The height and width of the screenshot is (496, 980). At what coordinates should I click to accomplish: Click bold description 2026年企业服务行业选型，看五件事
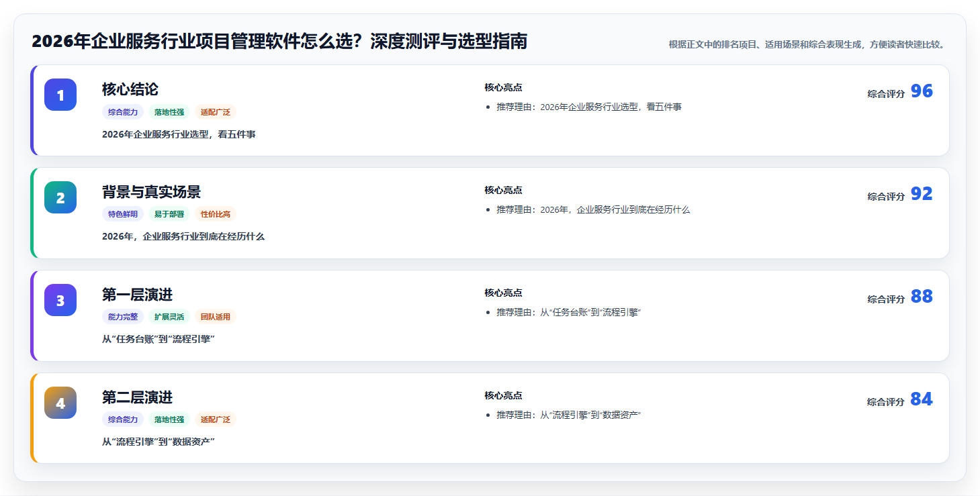tap(179, 134)
